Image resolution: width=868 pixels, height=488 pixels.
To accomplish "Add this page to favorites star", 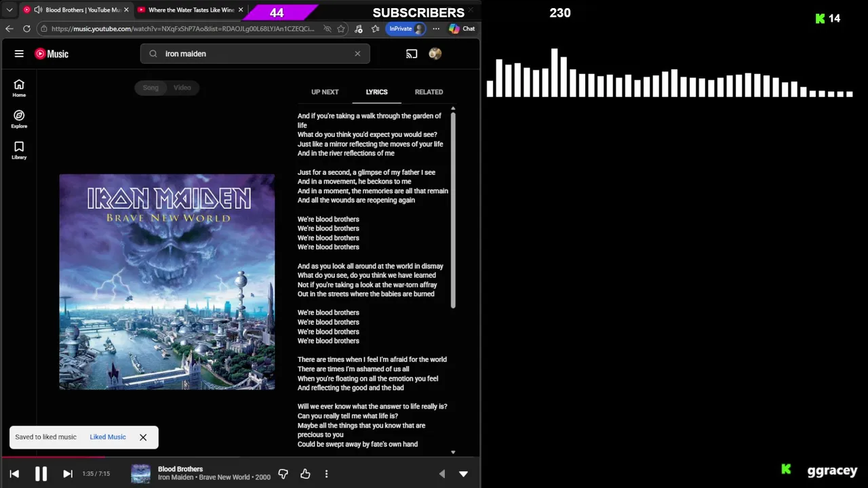I will (341, 28).
